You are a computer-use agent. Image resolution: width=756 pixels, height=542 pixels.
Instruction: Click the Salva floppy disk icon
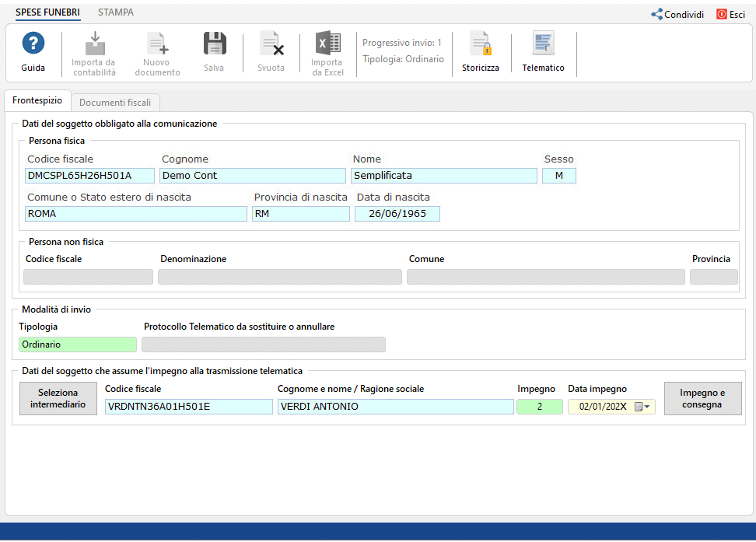215,44
